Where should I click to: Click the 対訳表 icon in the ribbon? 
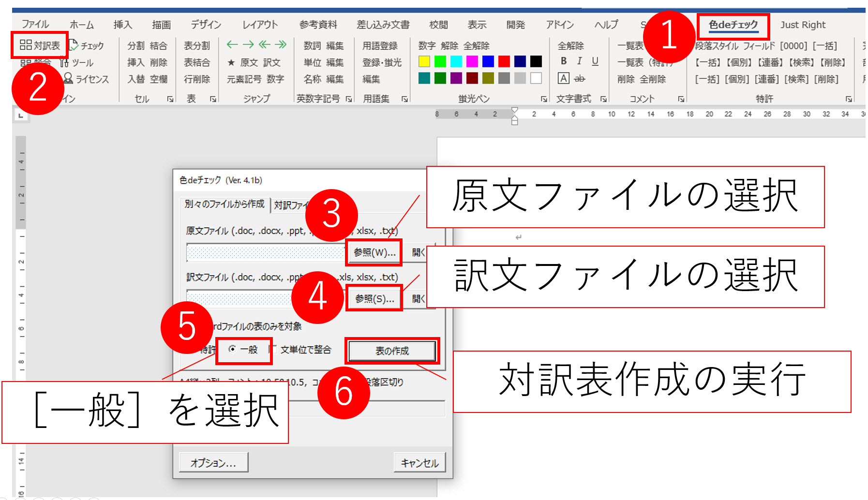point(26,45)
